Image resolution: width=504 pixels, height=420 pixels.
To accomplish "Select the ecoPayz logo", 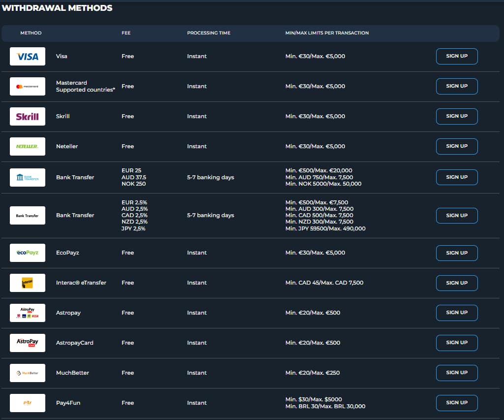I will click(x=28, y=253).
